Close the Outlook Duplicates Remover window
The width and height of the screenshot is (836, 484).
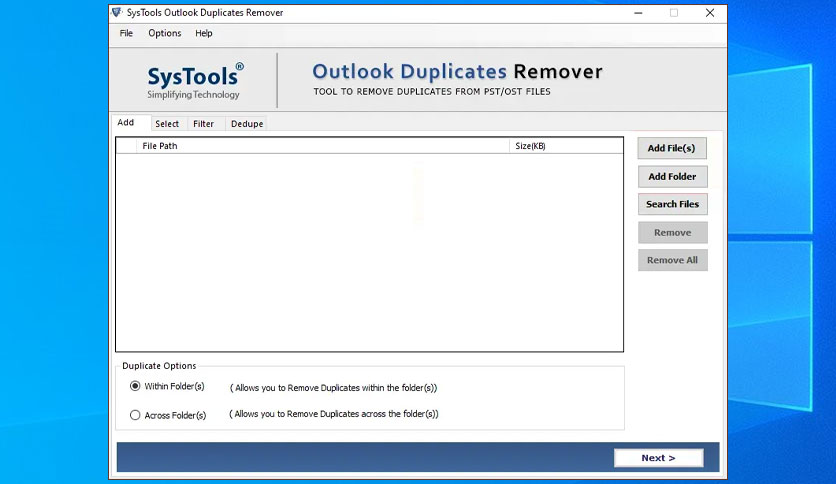point(710,13)
